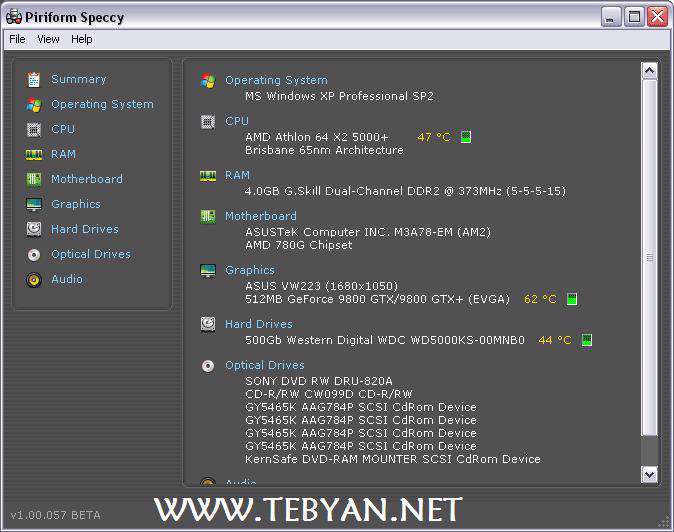Click "AMD 780G Chipset" text
Viewport: 674px width, 532px height.
point(298,245)
